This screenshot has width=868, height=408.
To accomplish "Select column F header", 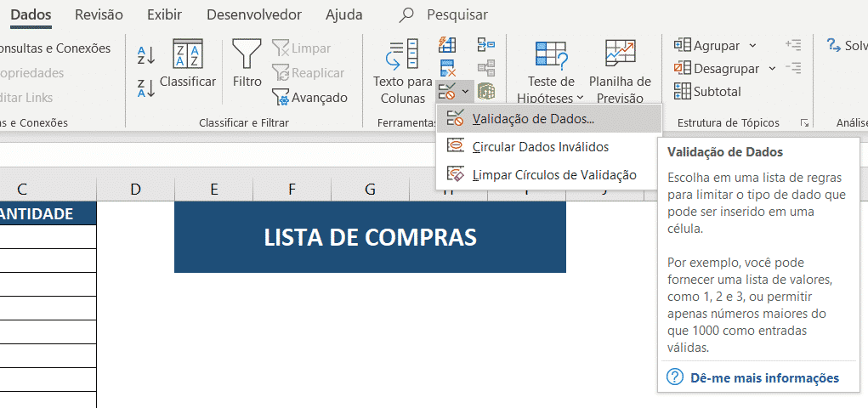I will [292, 190].
